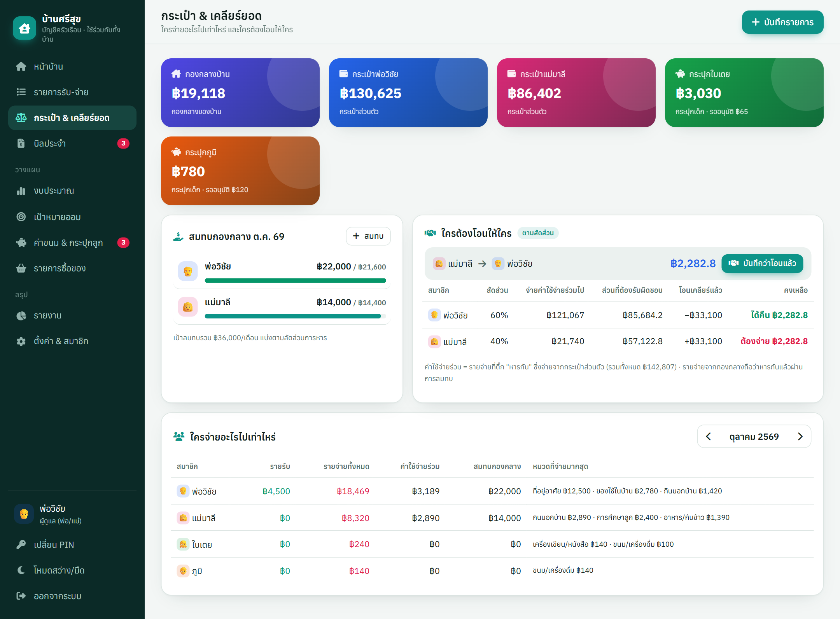Click ต้องจ่าย ฿2,282.8 remaining amount
This screenshot has height=619, width=840.
click(774, 341)
